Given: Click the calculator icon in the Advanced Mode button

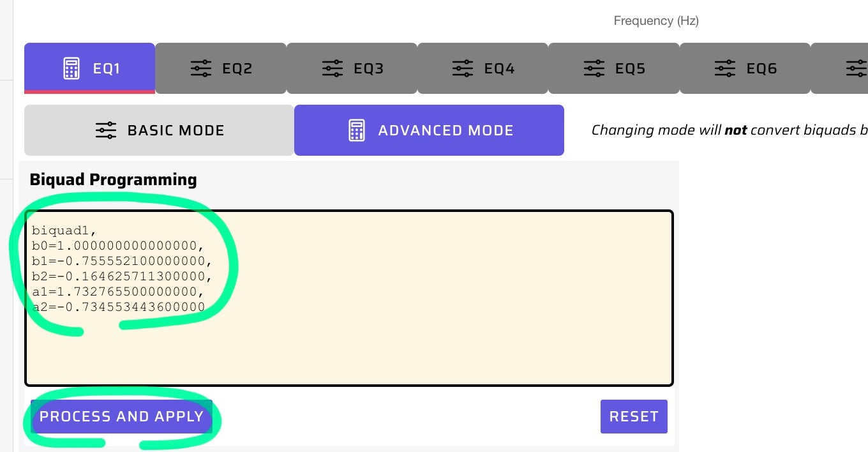Looking at the screenshot, I should pyautogui.click(x=356, y=130).
